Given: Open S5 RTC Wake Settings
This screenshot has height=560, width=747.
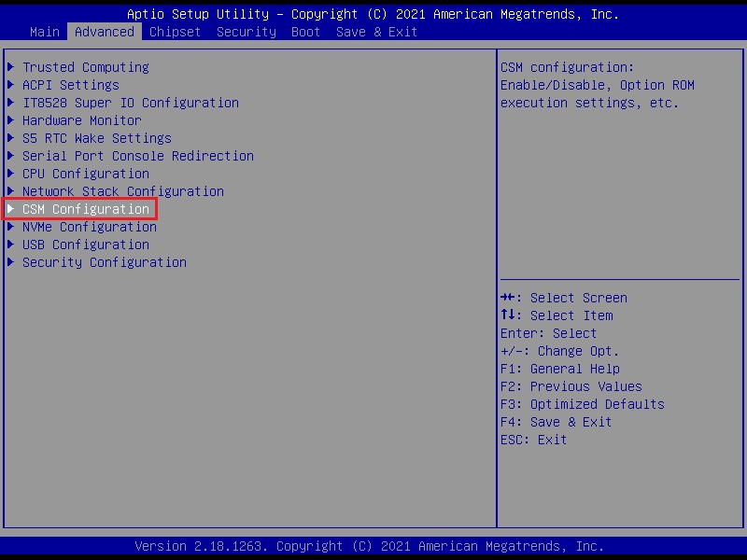Looking at the screenshot, I should pyautogui.click(x=96, y=138).
